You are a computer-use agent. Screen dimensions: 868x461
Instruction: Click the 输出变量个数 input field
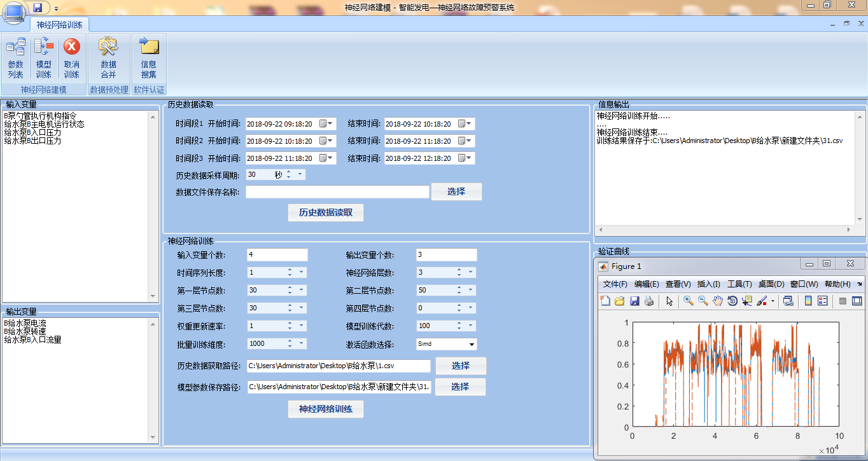point(446,254)
